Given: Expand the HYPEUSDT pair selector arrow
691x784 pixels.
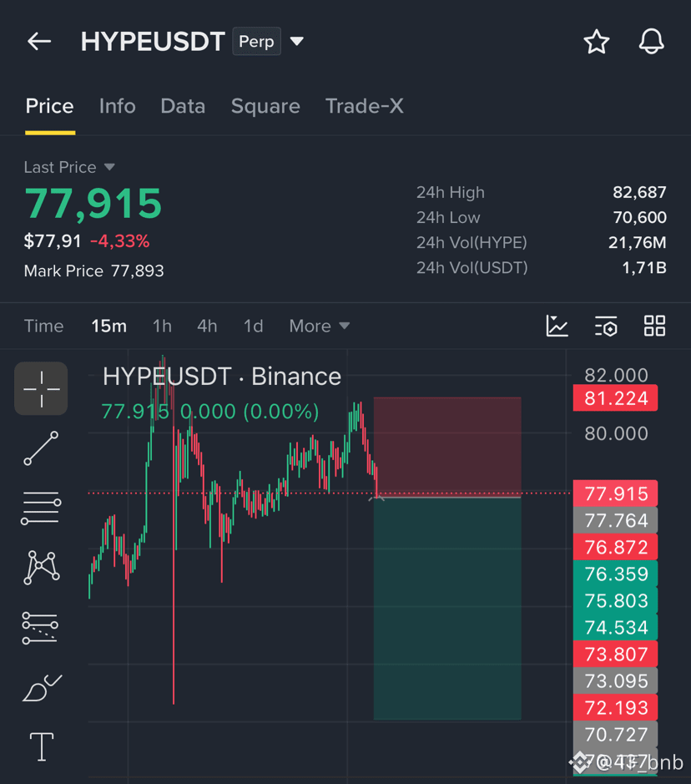Looking at the screenshot, I should click(x=297, y=41).
